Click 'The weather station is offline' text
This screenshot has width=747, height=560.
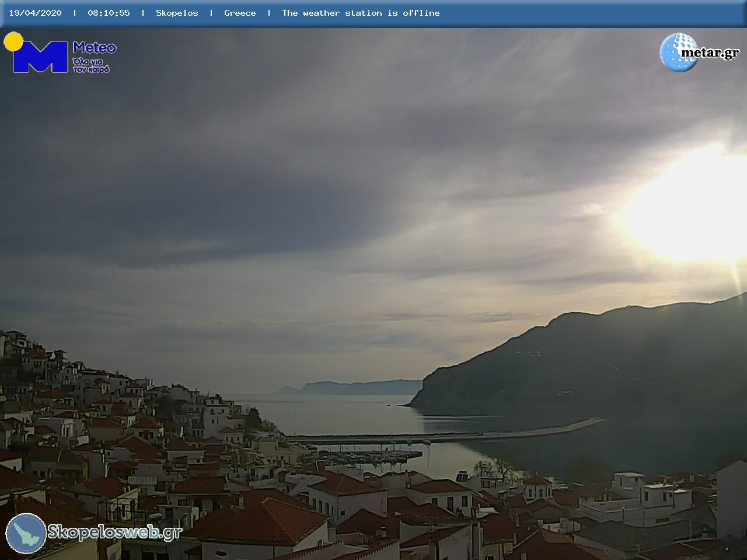(361, 13)
